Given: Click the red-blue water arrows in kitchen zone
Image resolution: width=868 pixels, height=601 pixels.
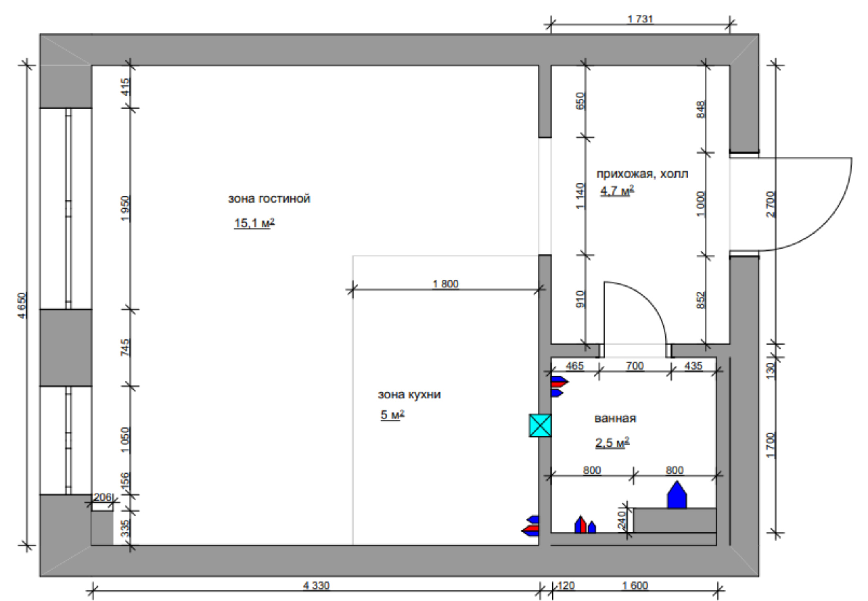Looking at the screenshot, I should tap(530, 526).
